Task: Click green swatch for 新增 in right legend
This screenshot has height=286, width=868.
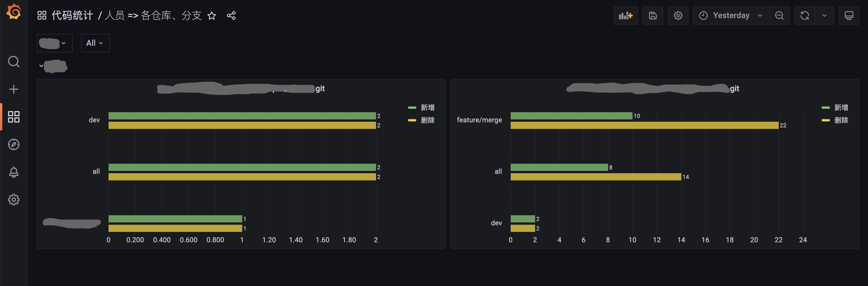Action: (x=825, y=107)
